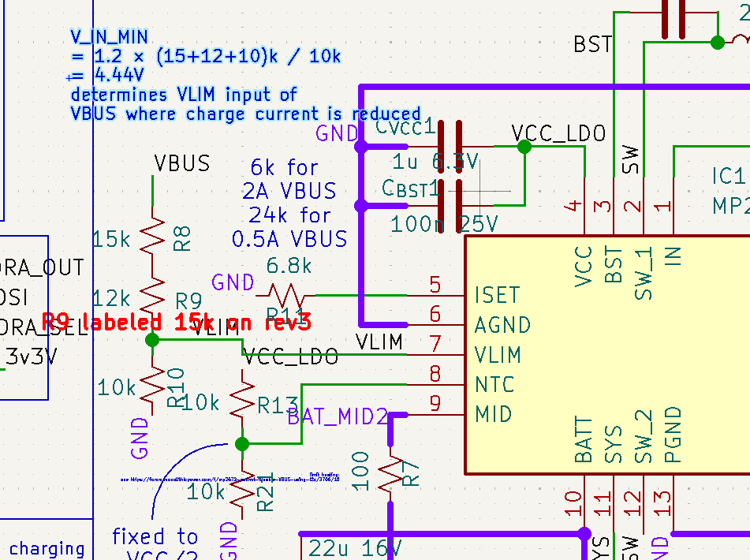Open the tiny forum URL note text

click(229, 478)
